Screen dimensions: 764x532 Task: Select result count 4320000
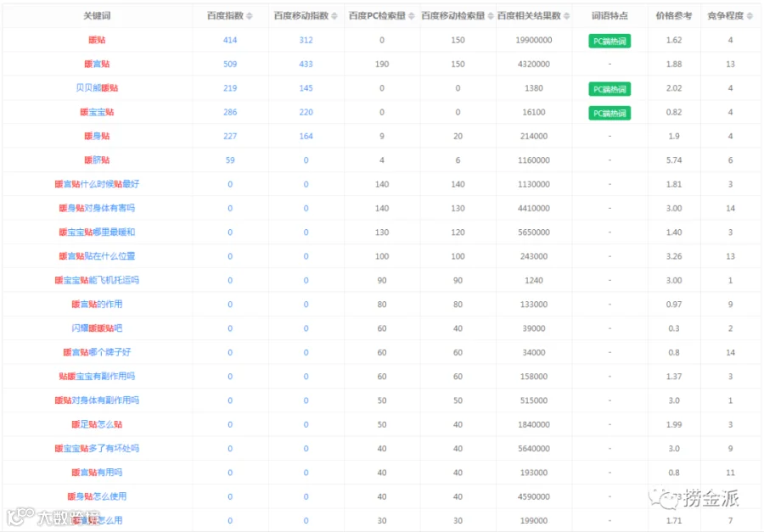[534, 64]
